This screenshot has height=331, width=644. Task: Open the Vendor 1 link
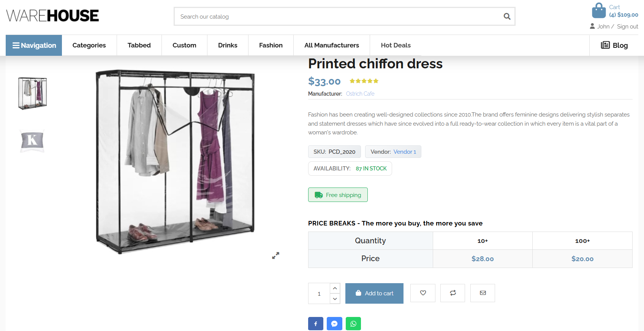coord(405,152)
